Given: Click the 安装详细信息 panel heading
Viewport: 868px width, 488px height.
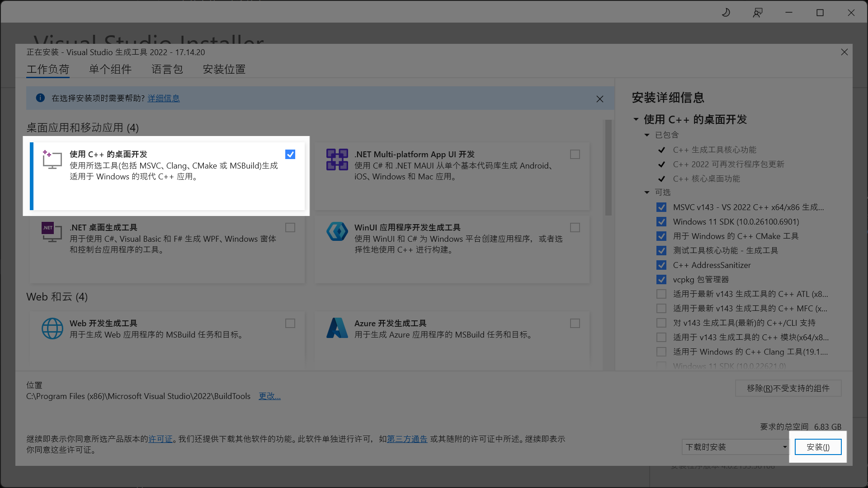Looking at the screenshot, I should pos(668,98).
